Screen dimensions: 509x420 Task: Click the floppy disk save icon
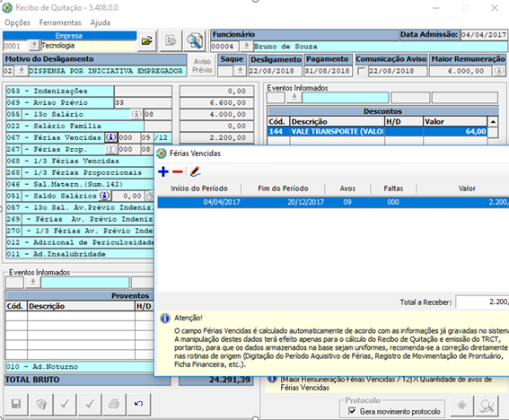coord(16,404)
